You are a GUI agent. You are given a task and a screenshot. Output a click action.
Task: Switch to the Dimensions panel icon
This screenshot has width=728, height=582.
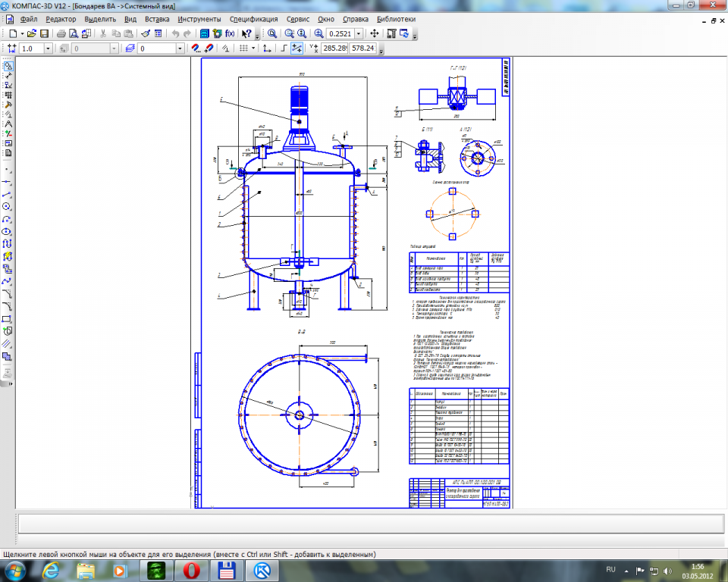tap(8, 76)
